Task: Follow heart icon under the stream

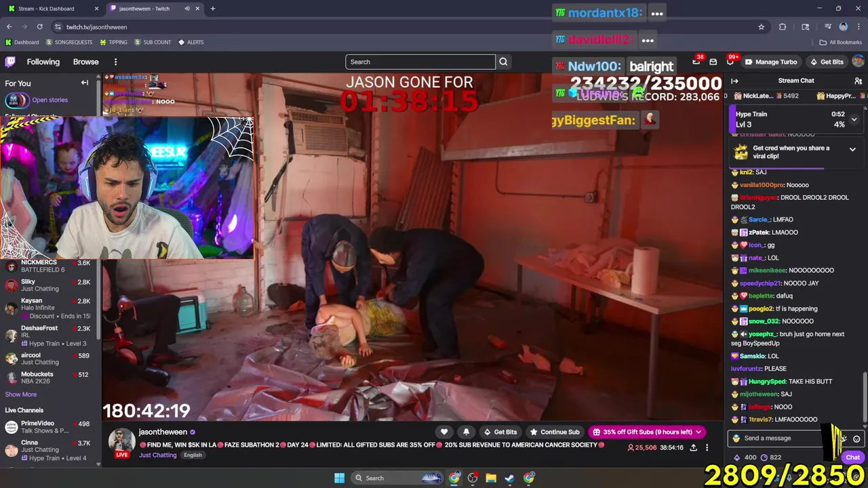Action: [x=444, y=432]
